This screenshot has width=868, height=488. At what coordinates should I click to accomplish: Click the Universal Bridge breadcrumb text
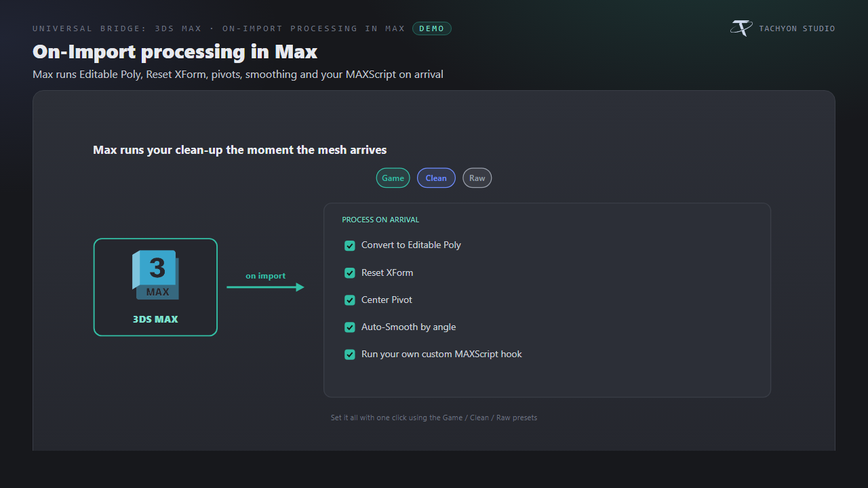[218, 28]
